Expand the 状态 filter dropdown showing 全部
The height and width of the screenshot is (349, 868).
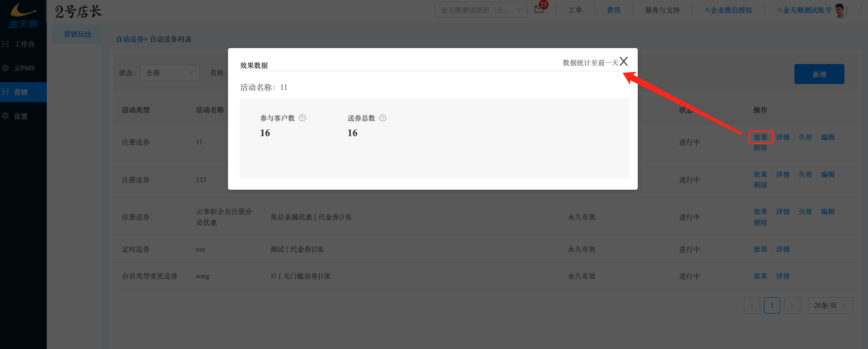[170, 73]
